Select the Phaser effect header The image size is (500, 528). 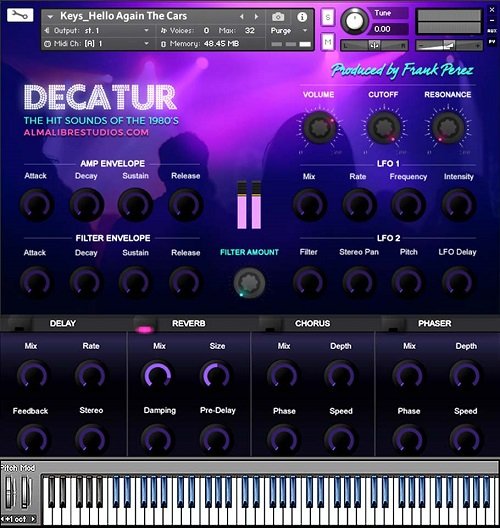(x=434, y=323)
